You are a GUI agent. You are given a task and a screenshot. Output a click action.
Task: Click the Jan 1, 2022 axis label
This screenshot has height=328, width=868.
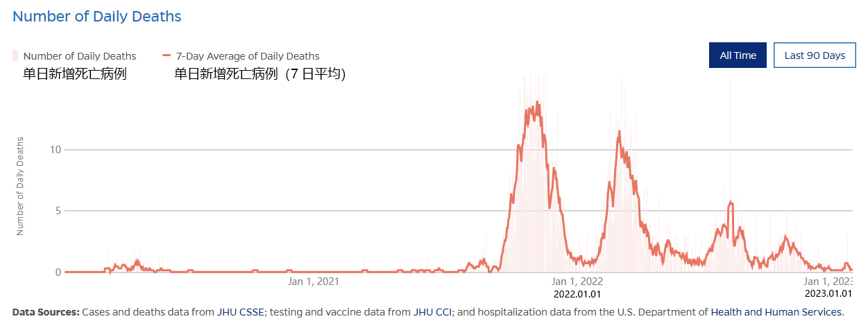[577, 282]
